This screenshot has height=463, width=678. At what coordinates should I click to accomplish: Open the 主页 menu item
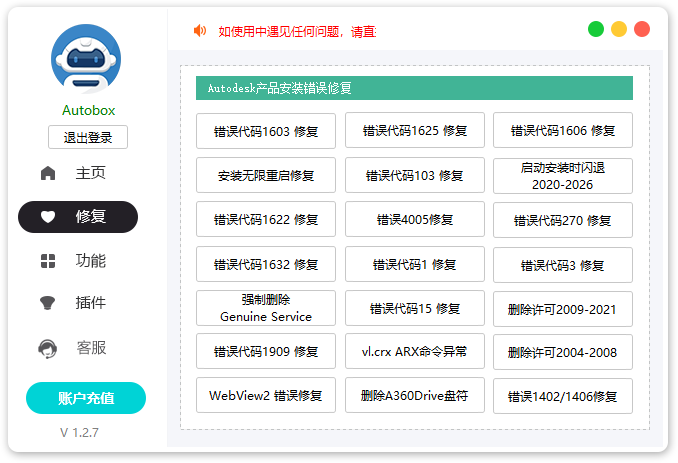point(90,173)
